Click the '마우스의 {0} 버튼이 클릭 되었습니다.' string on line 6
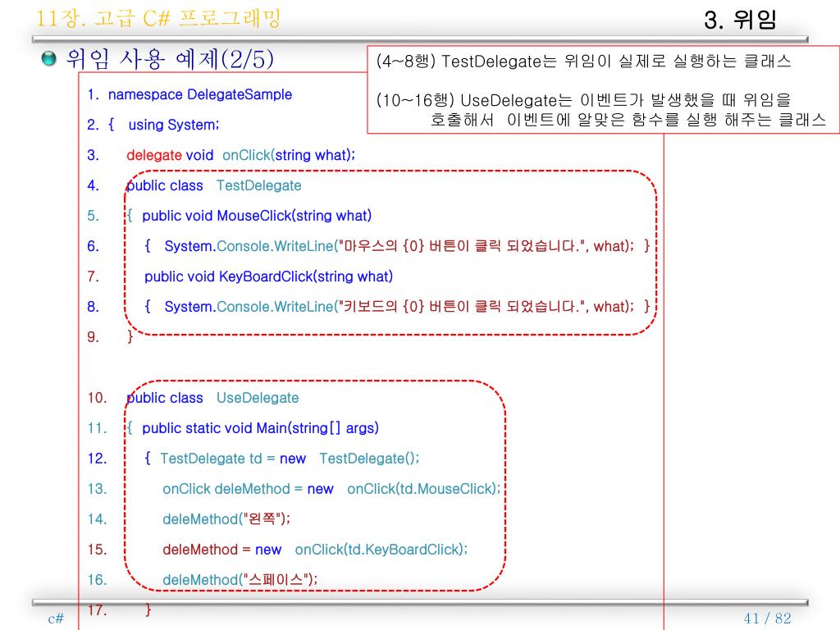Viewport: 840px width, 630px height. (464, 246)
